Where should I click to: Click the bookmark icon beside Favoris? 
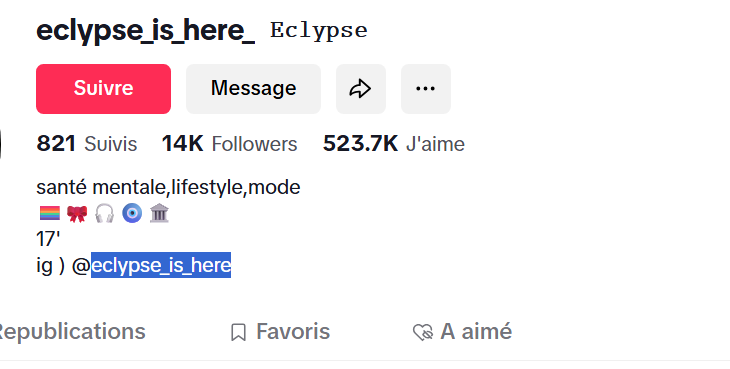coord(238,332)
